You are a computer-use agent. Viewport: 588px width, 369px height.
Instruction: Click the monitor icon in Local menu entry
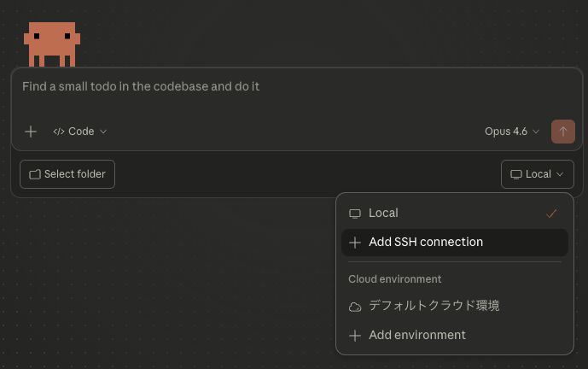(355, 214)
